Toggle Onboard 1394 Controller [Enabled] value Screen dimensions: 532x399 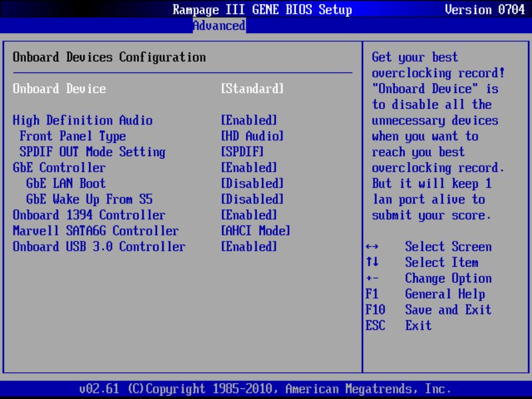click(x=249, y=215)
